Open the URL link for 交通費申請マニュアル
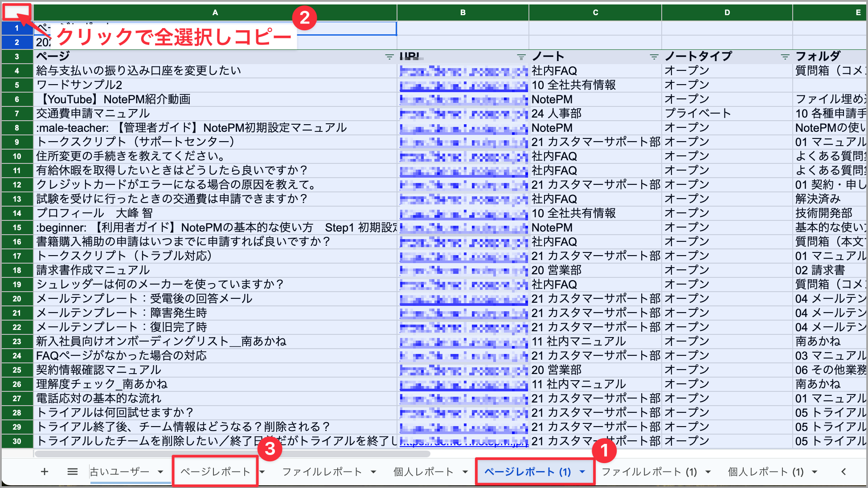868x488 pixels. [x=463, y=114]
